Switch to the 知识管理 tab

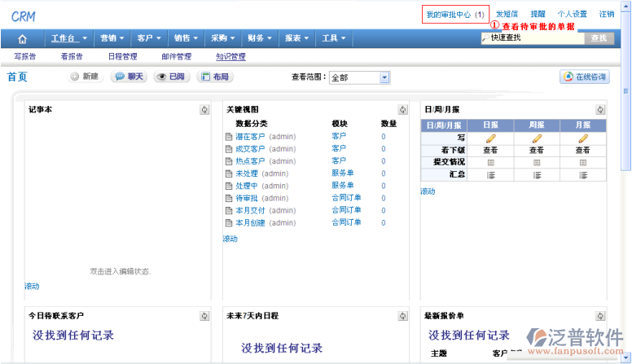[x=230, y=57]
